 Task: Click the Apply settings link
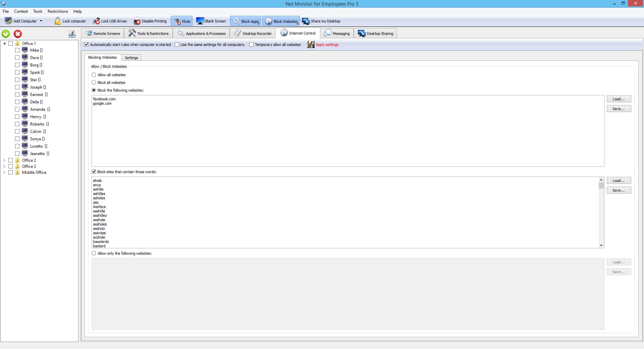(x=327, y=44)
